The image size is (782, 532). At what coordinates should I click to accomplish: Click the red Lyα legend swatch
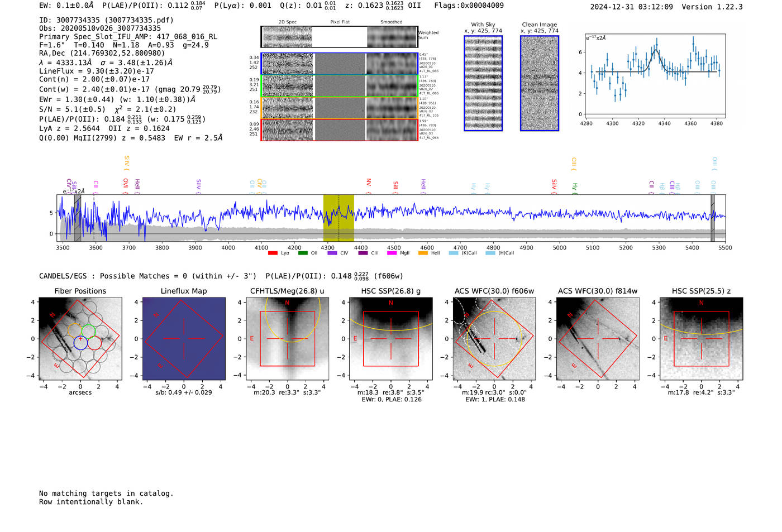pos(273,253)
